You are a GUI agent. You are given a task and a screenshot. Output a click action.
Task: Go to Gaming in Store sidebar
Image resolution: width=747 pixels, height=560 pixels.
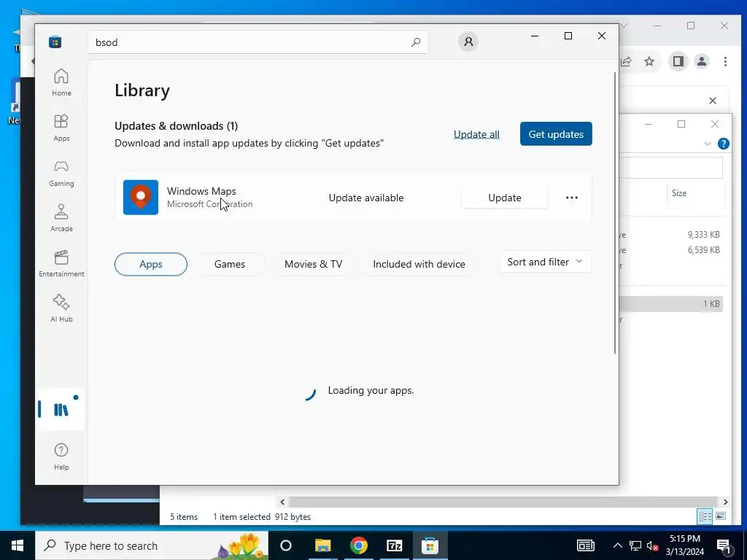tap(61, 173)
